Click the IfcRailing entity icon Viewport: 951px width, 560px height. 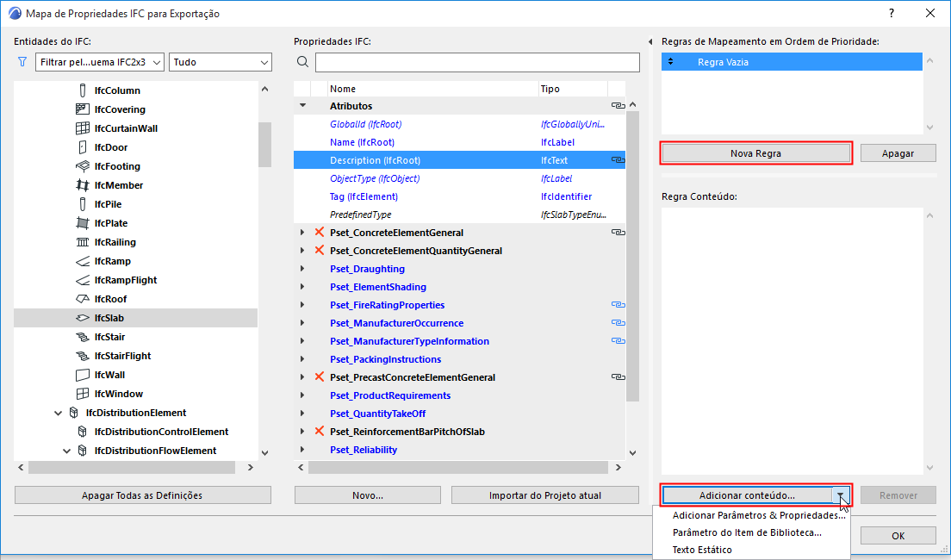pos(83,242)
